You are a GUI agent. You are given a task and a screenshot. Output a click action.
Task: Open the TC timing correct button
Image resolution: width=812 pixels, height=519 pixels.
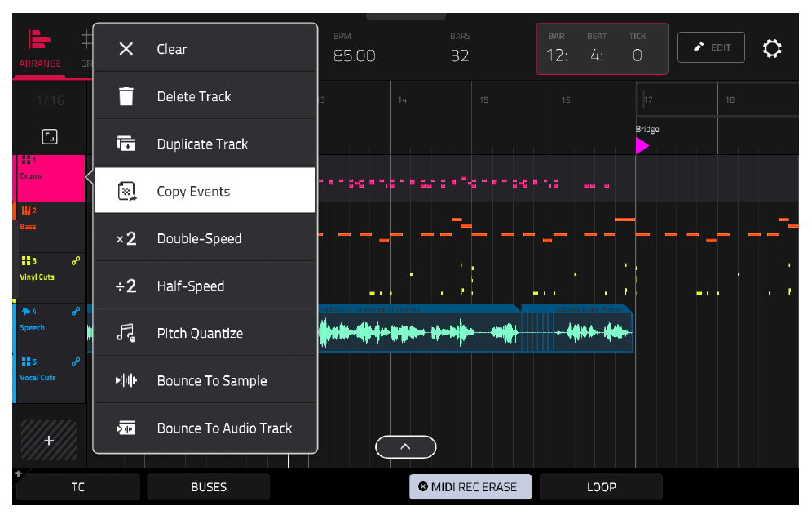[x=78, y=487]
